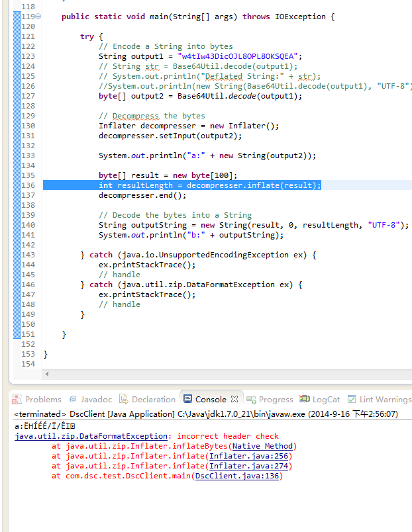Open the DscClient.java:136 stack trace link
412x532 pixels.
(x=238, y=476)
